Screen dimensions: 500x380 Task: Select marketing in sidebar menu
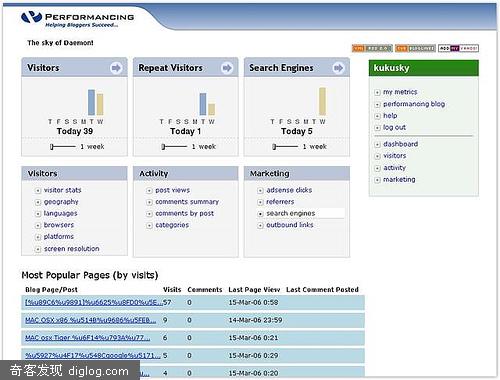[399, 179]
